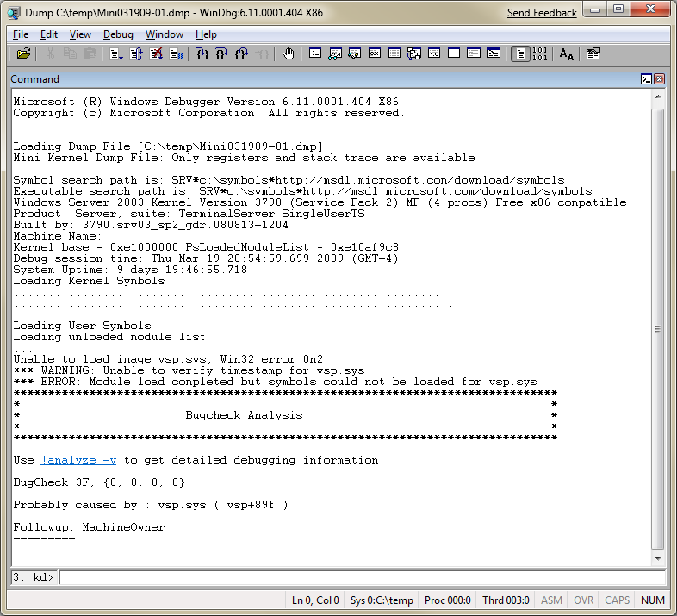Open the View menu
This screenshot has width=677, height=616.
80,34
